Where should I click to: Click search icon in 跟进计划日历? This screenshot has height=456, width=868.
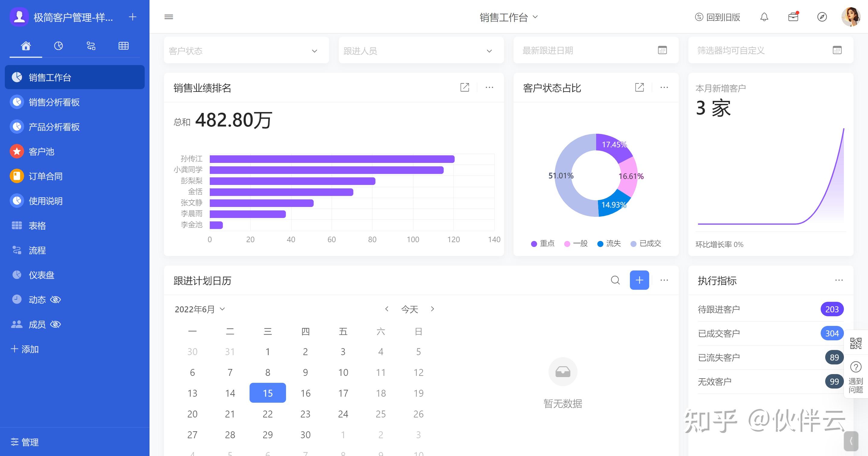click(x=615, y=280)
